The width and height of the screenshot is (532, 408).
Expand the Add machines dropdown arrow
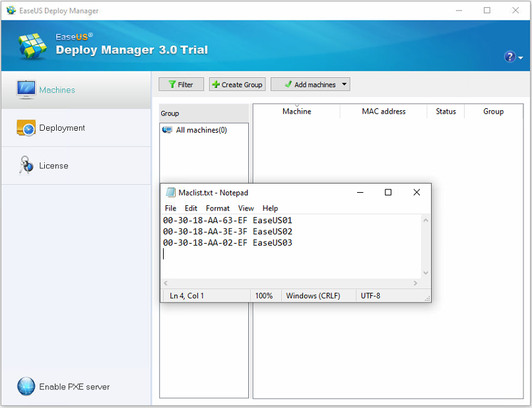pyautogui.click(x=344, y=85)
